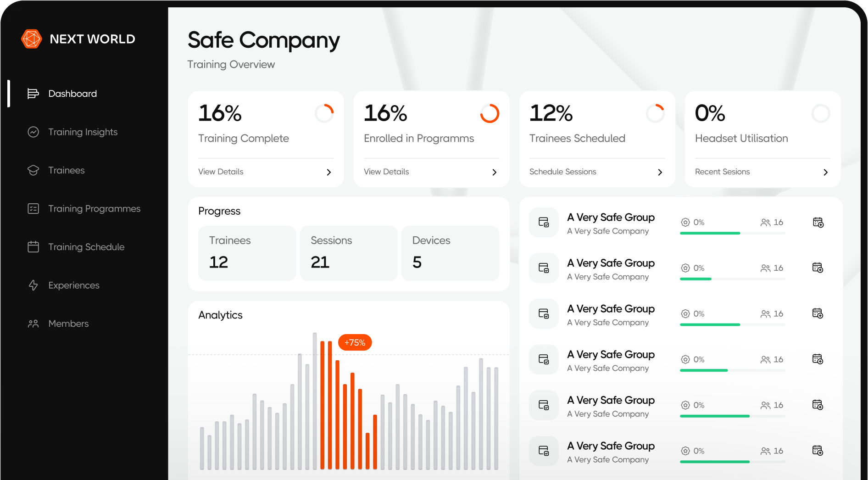
Task: Open the Training Schedule calendar icon
Action: pos(33,246)
